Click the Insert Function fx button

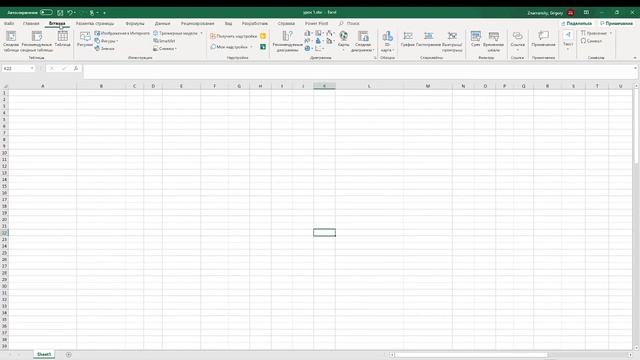click(76, 69)
